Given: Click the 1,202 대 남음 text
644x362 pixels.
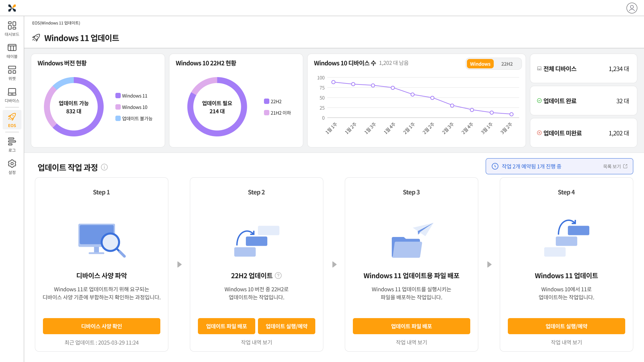Looking at the screenshot, I should point(394,63).
